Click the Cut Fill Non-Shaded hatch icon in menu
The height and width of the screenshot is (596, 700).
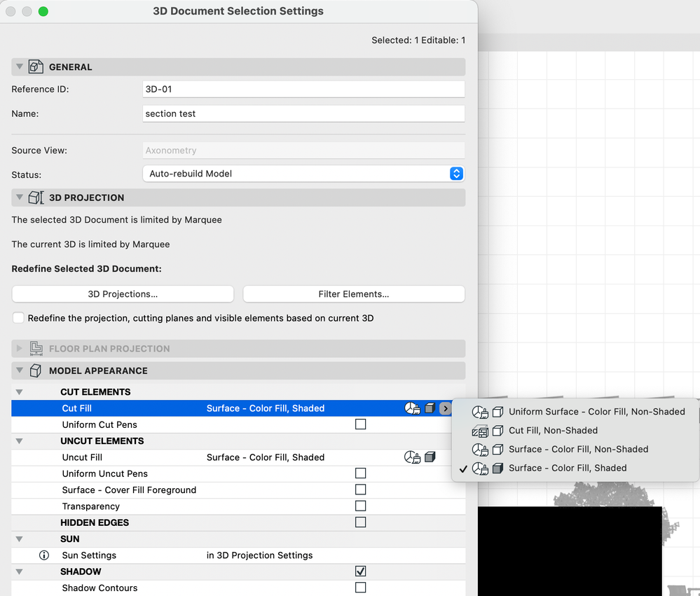tap(481, 431)
